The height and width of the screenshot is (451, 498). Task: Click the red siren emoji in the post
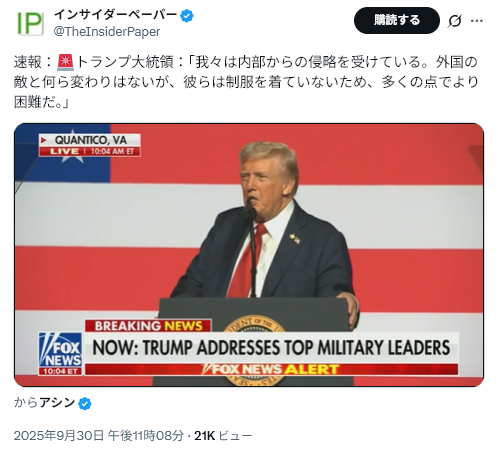coord(65,62)
